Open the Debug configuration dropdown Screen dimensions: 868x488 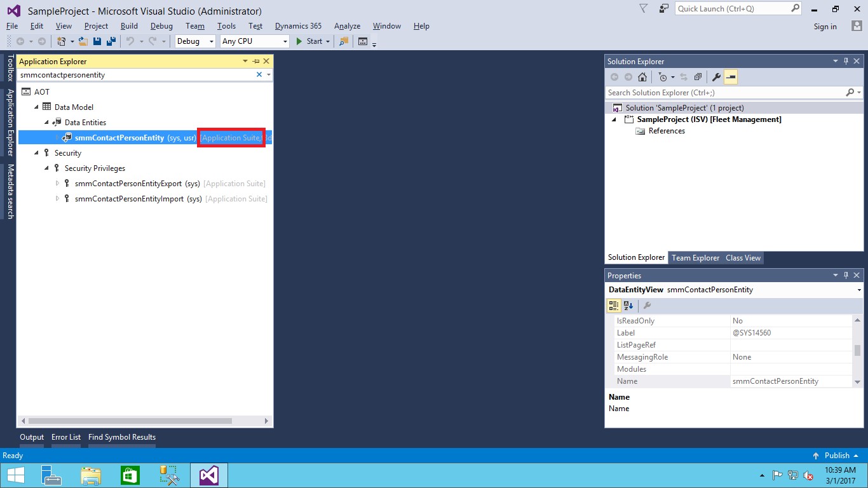[x=212, y=41]
